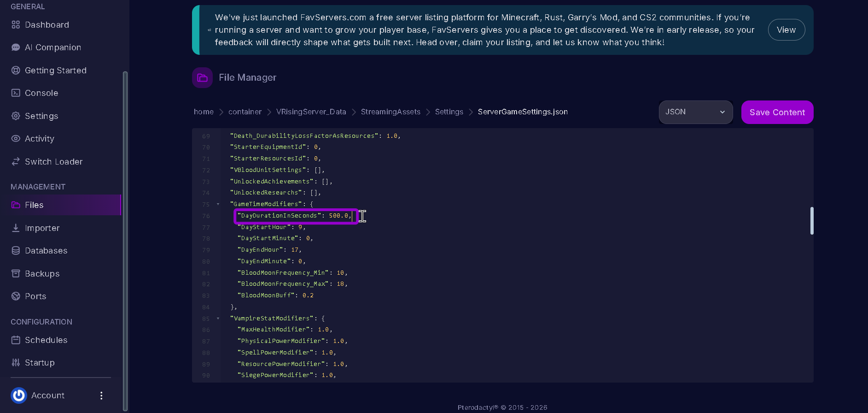Click the "BloodMoonFrequency_Max" line
The image size is (868, 413).
click(x=292, y=284)
